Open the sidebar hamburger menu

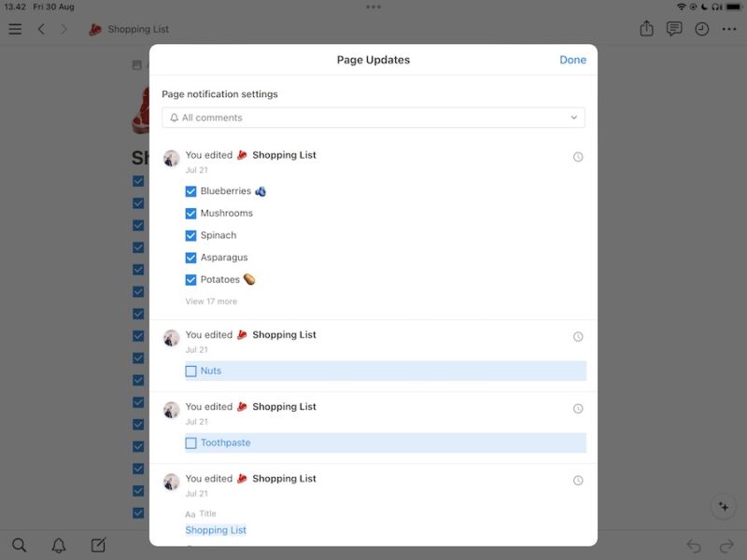[15, 29]
